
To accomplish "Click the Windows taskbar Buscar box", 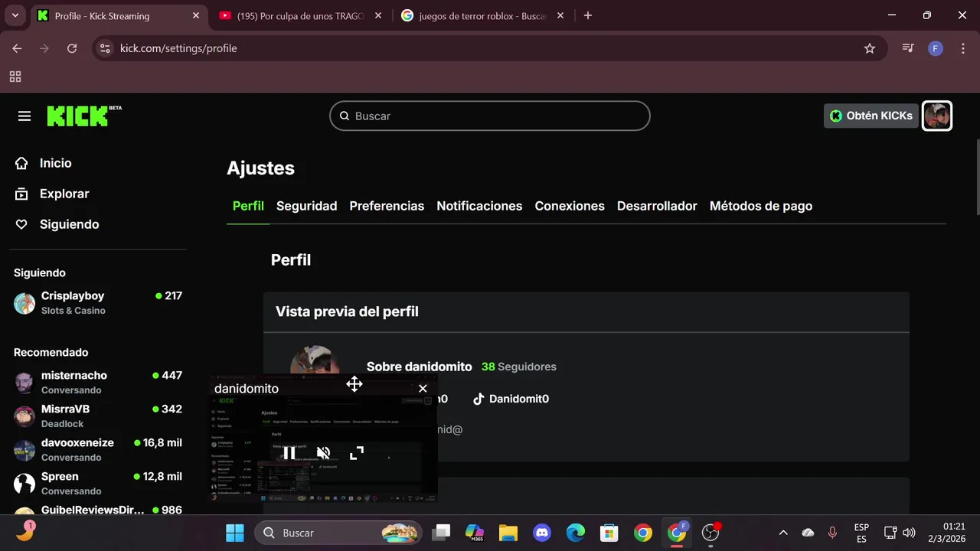I will 338,533.
